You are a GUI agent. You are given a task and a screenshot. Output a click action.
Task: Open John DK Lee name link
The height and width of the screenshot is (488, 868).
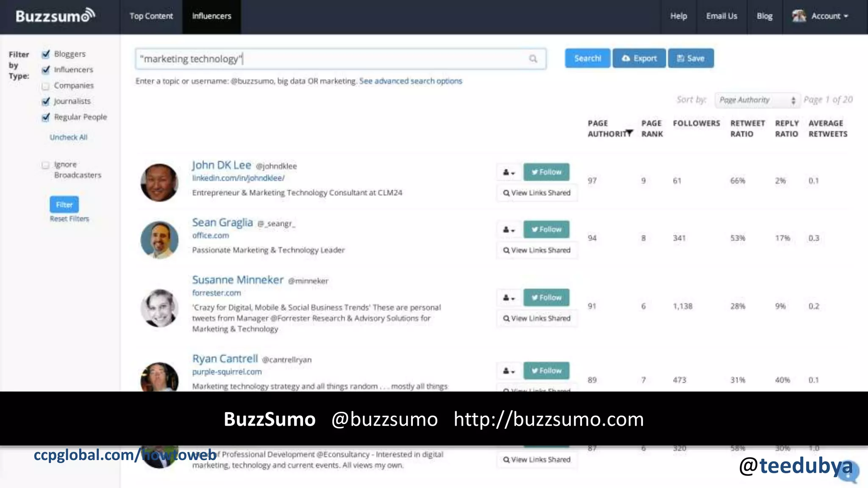pos(222,165)
